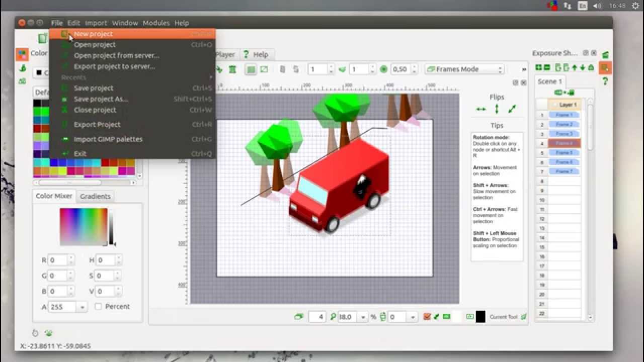Open the Edit menu
The image size is (644, 362).
[73, 23]
